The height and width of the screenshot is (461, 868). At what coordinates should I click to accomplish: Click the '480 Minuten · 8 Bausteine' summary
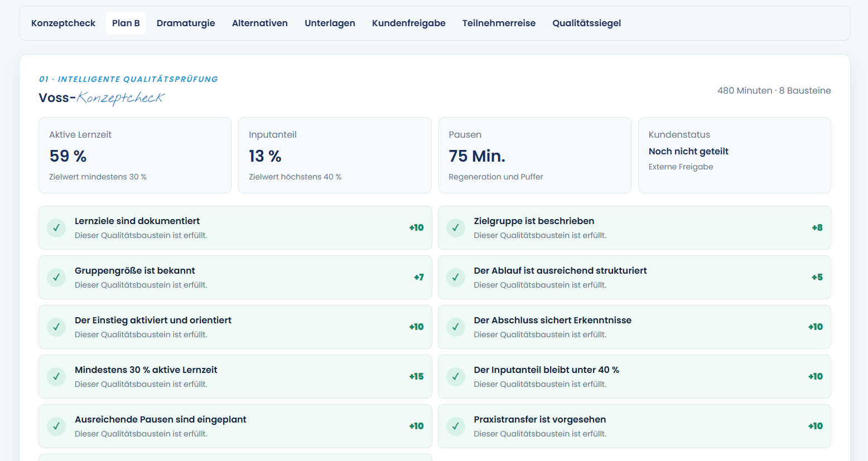(774, 90)
